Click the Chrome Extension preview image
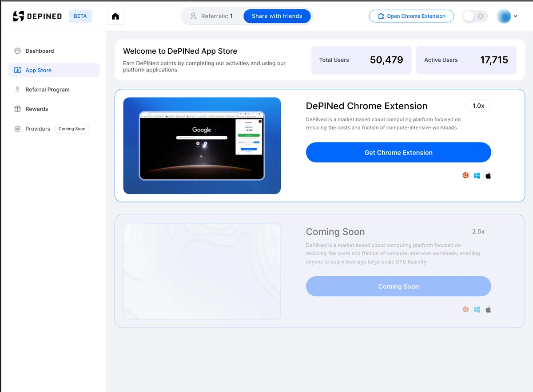 pos(202,146)
